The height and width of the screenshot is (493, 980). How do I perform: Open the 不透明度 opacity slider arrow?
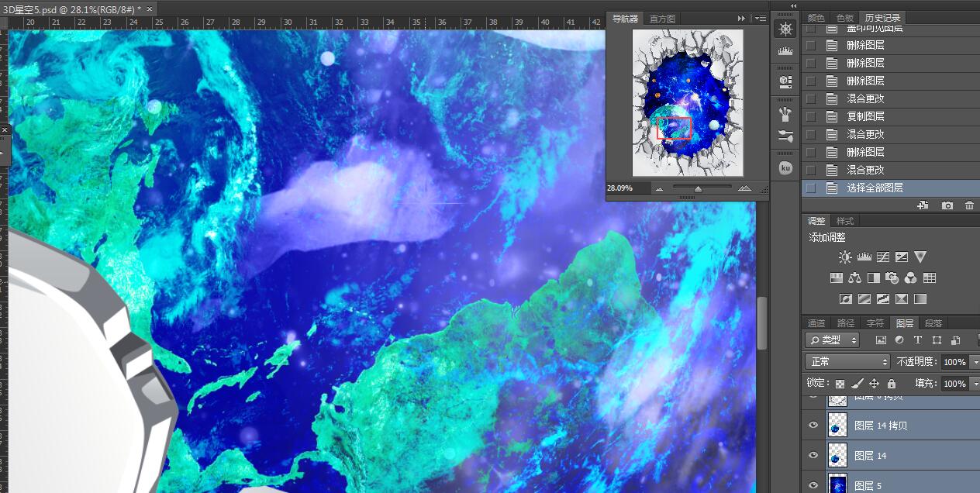(x=974, y=362)
